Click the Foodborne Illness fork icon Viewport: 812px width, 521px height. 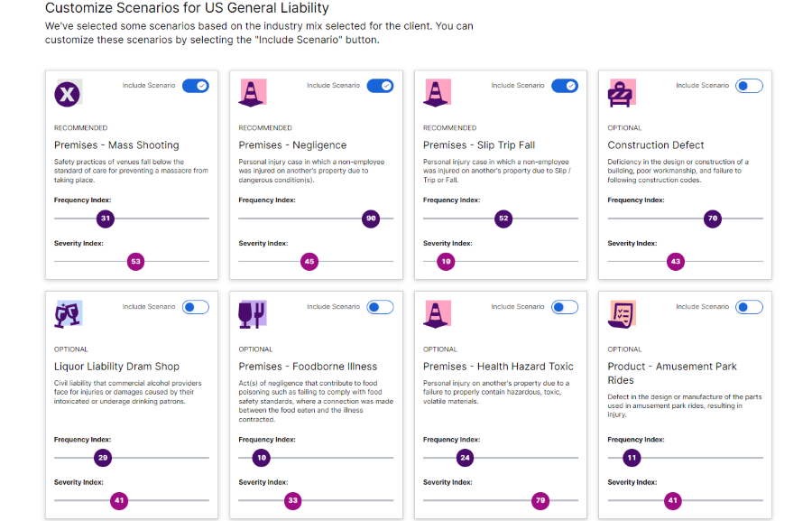[253, 314]
